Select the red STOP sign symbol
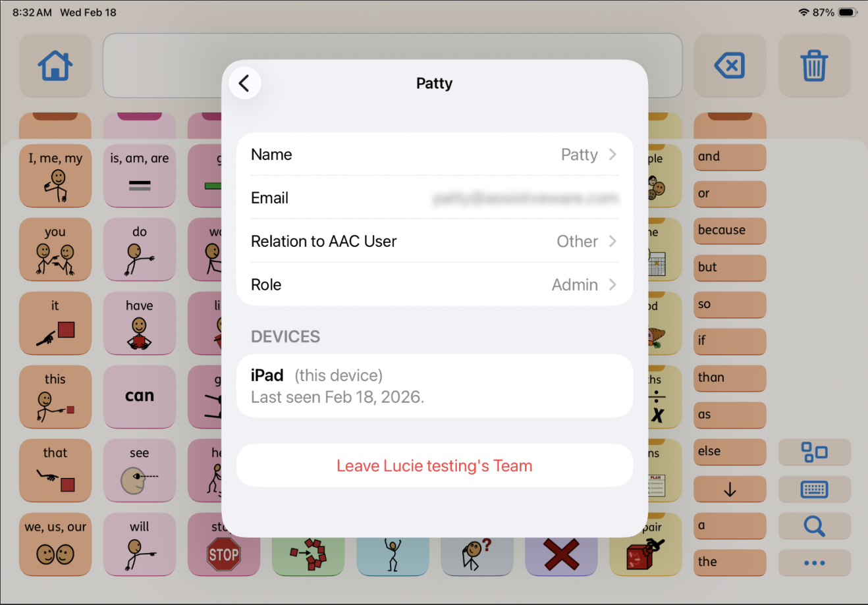 coord(223,554)
